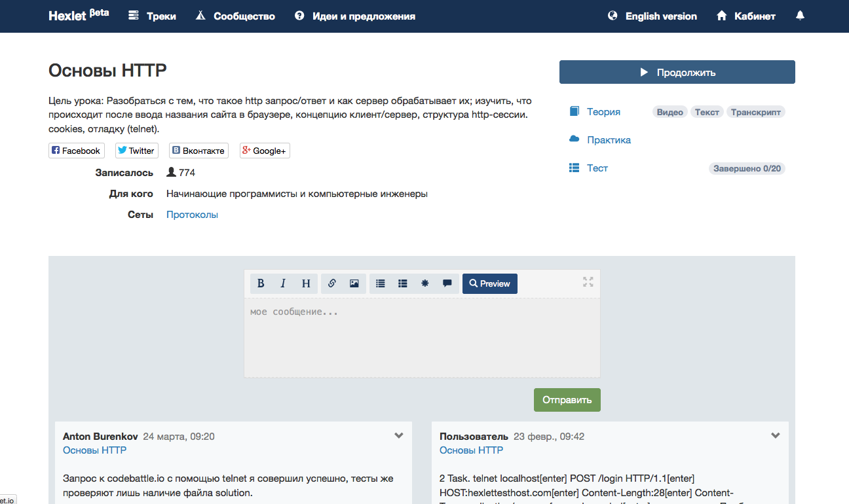Image resolution: width=849 pixels, height=504 pixels.
Task: Insert a hyperlink via the chain icon
Action: tap(332, 283)
